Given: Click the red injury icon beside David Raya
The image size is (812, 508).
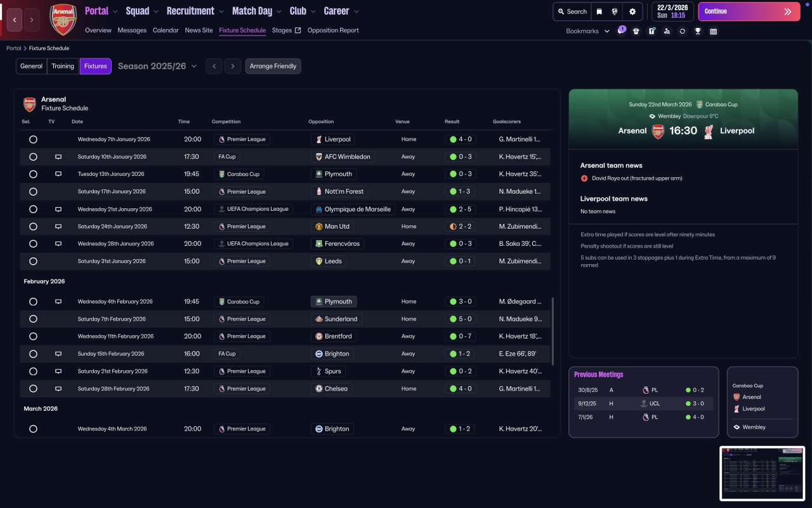Looking at the screenshot, I should (x=584, y=178).
